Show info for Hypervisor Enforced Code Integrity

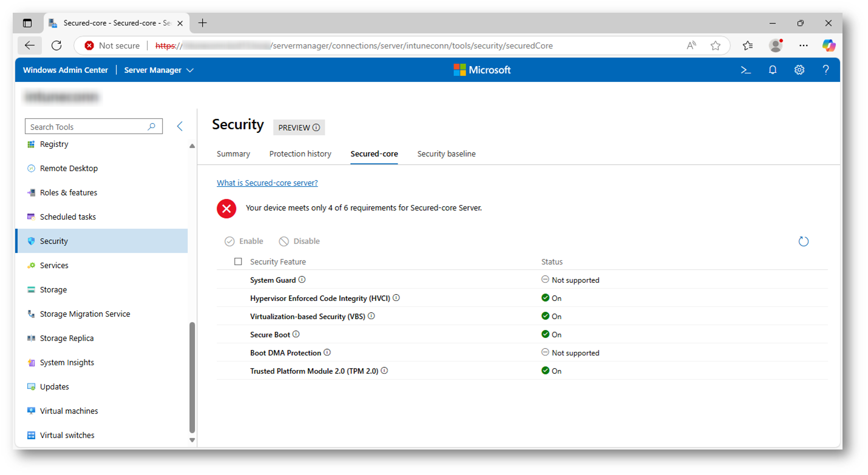click(x=396, y=298)
